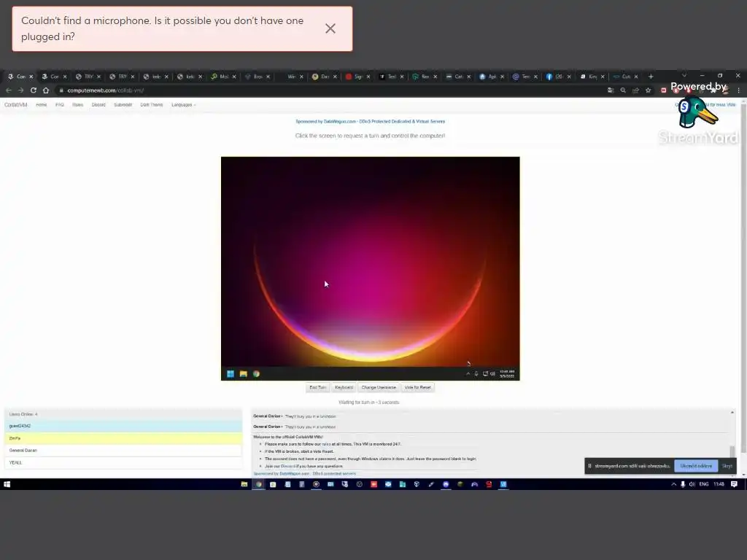This screenshot has width=747, height=560.
Task: Open the zoom magnifier icon in address bar
Action: pos(623,90)
